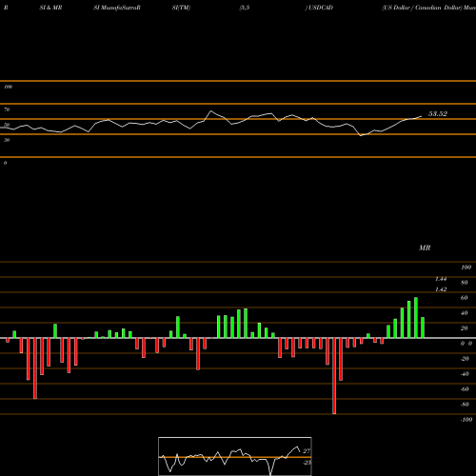Screen dimensions: 476x476
Task: Click the current RSI value 53.52
Action: 438,113
